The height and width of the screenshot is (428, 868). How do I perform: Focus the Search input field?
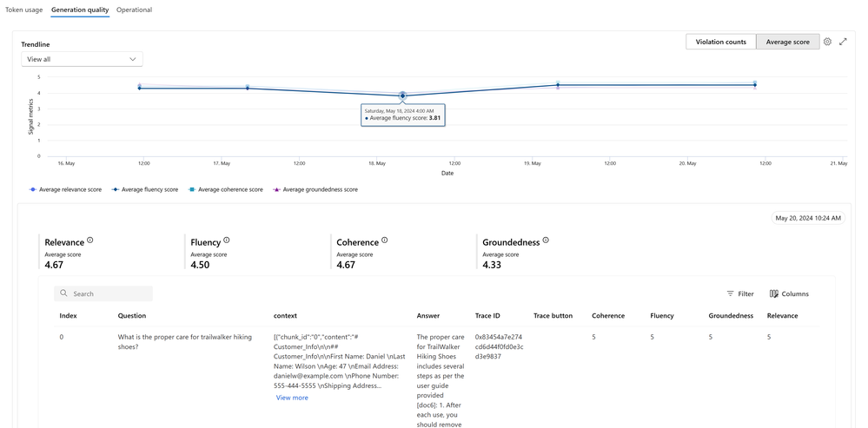point(103,293)
